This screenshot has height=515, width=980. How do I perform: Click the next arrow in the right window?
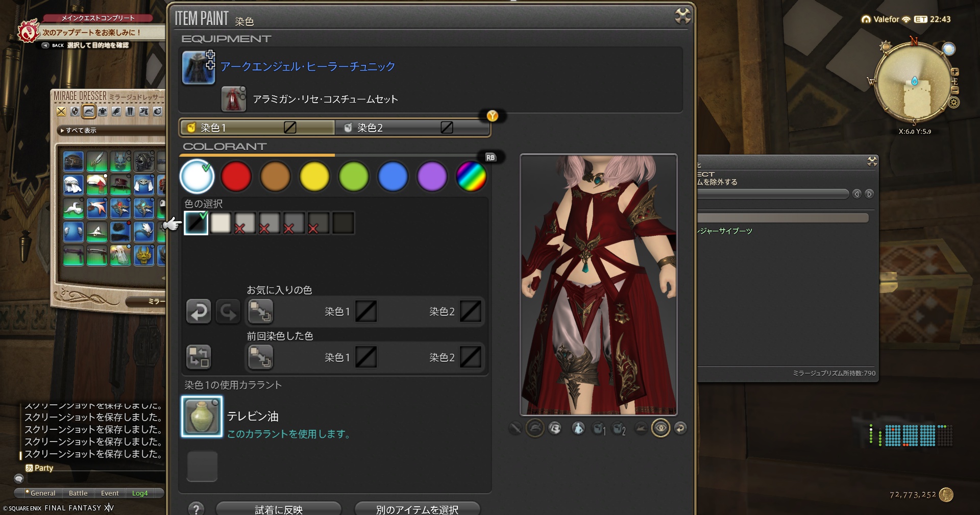[x=869, y=194]
